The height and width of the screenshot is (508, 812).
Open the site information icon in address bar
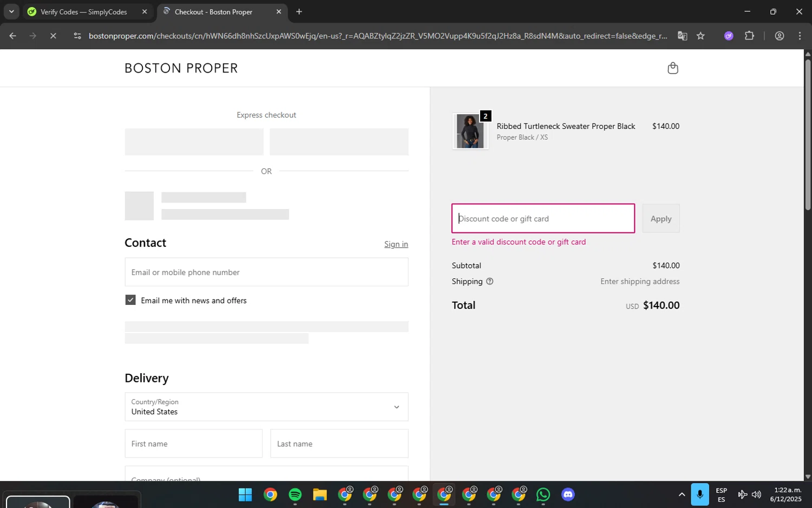click(x=77, y=36)
